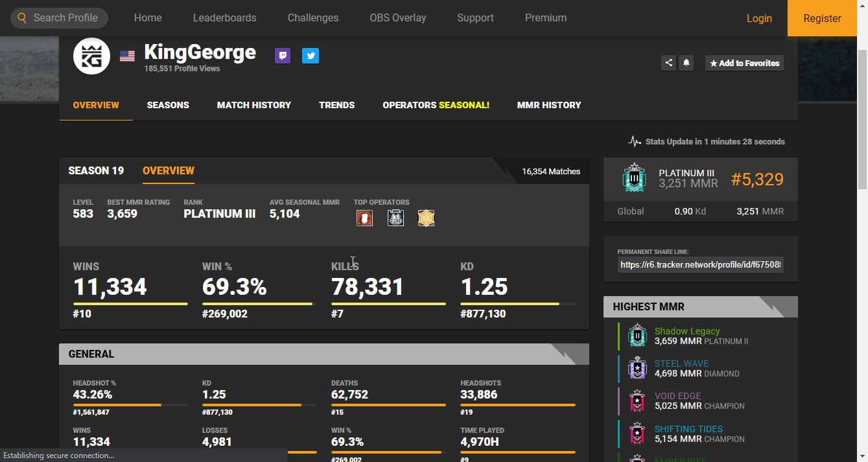868x462 pixels.
Task: Switch to the Seasons tab
Action: pyautogui.click(x=168, y=105)
